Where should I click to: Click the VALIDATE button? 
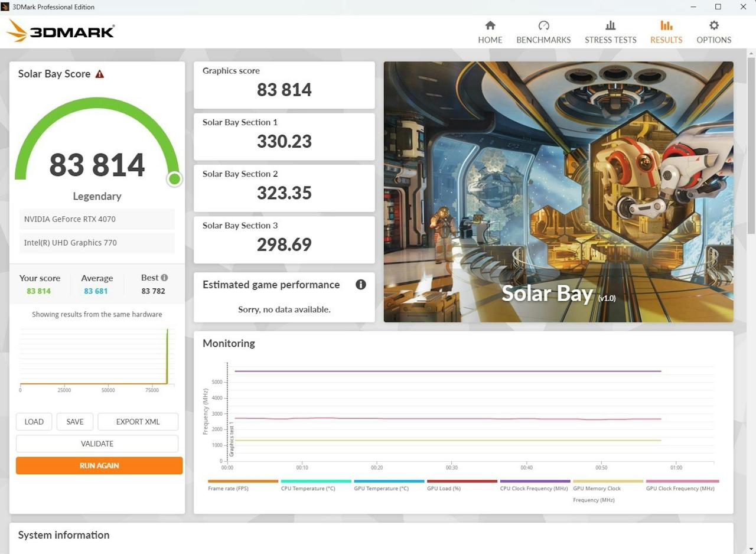pos(97,444)
